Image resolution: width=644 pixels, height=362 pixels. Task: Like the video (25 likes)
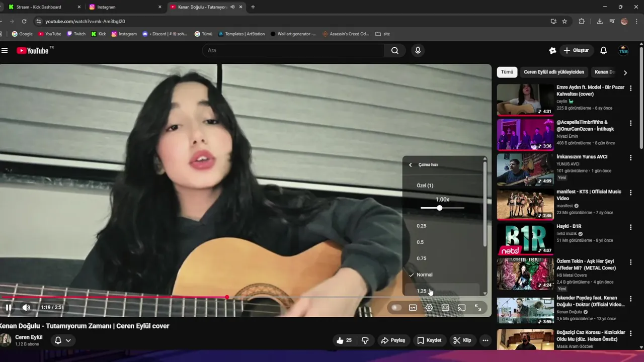click(x=345, y=340)
